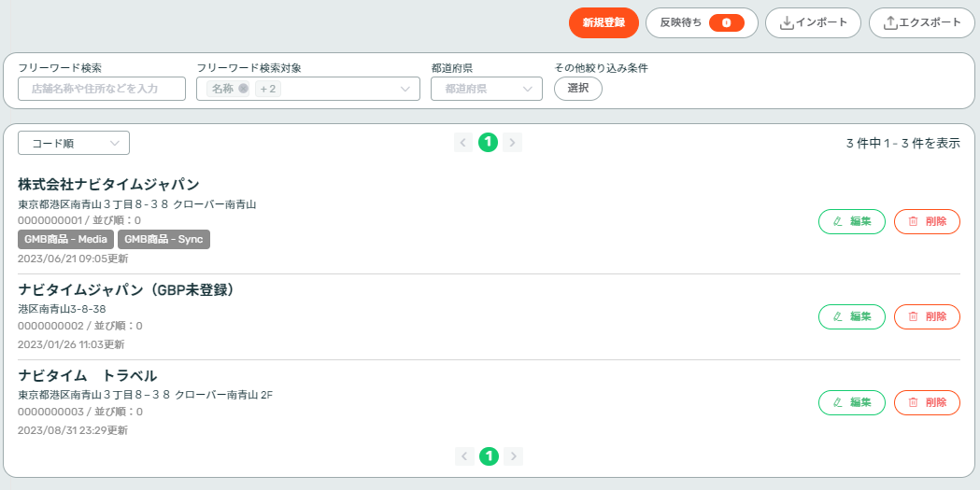Click the エクスポート button
The image size is (980, 490).
pyautogui.click(x=921, y=23)
